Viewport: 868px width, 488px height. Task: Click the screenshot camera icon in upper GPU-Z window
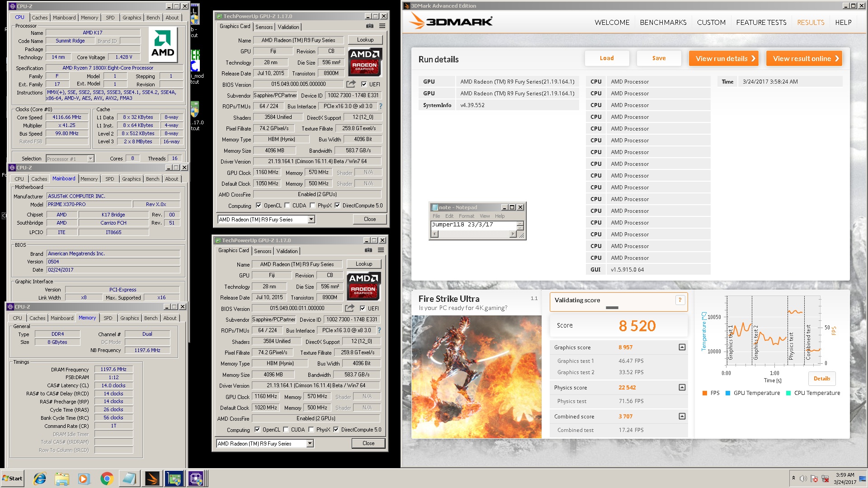click(370, 26)
